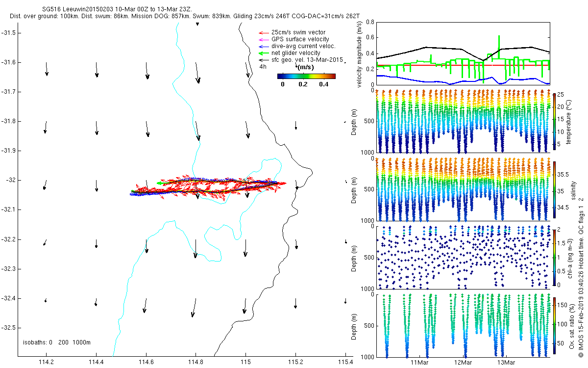Click the '-32.3' latitude tick label
588x368 pixels.
pyautogui.click(x=8, y=268)
